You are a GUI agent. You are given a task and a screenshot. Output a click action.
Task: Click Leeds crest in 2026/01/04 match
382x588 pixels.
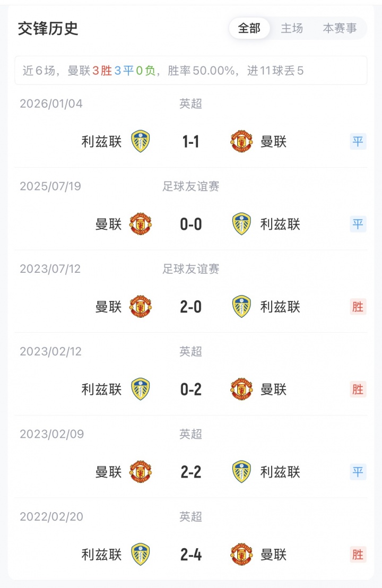click(x=141, y=142)
